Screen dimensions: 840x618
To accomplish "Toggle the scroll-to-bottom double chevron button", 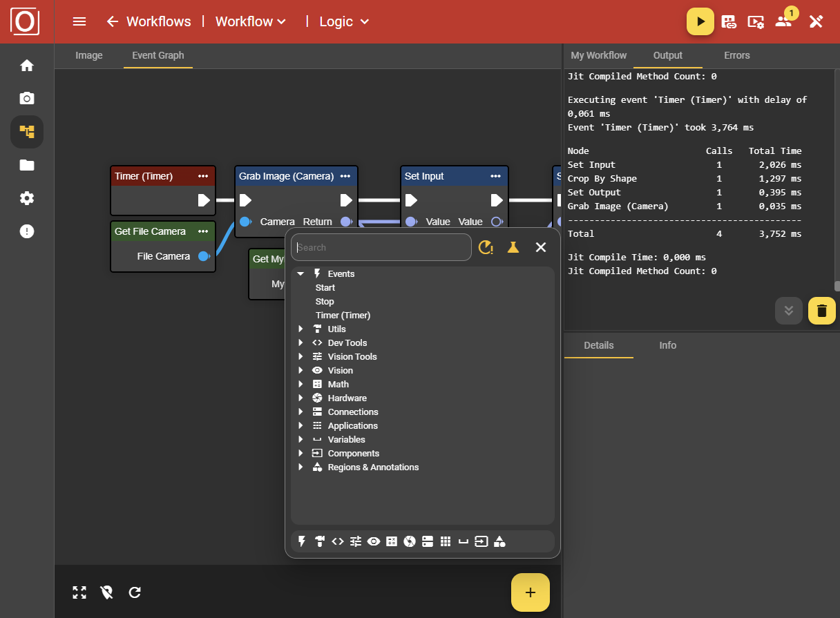I will [789, 311].
